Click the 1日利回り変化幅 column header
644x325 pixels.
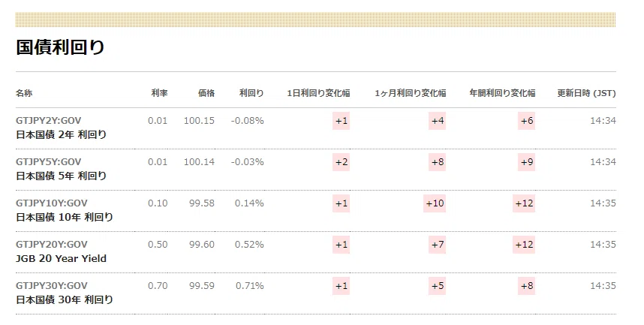click(318, 93)
